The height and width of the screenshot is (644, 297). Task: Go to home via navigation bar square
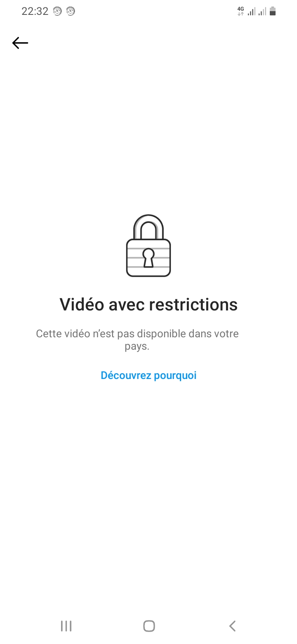point(149,626)
